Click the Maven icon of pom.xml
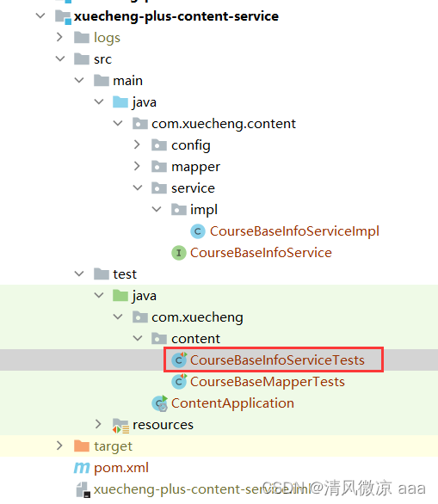This screenshot has width=438, height=504. (x=82, y=468)
